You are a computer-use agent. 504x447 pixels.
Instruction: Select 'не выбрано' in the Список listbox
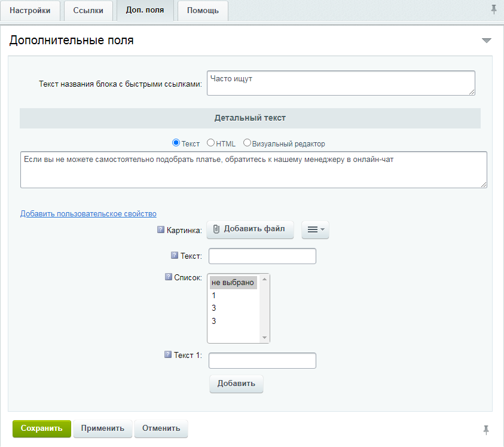(x=233, y=283)
